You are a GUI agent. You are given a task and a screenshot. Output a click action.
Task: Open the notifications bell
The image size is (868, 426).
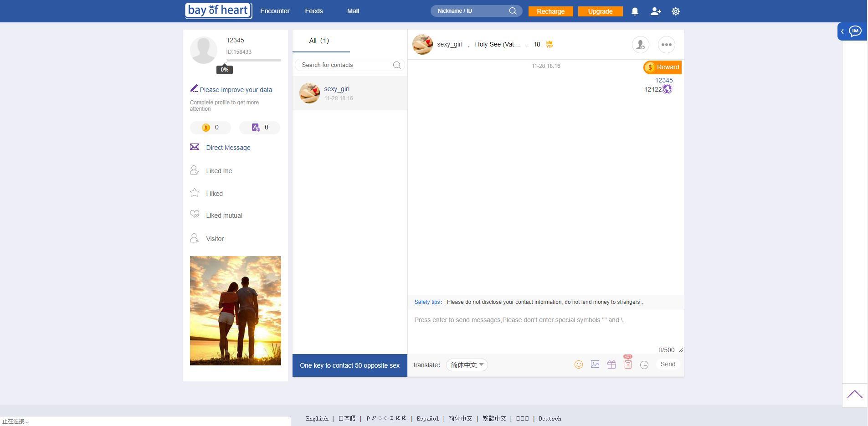coord(635,11)
